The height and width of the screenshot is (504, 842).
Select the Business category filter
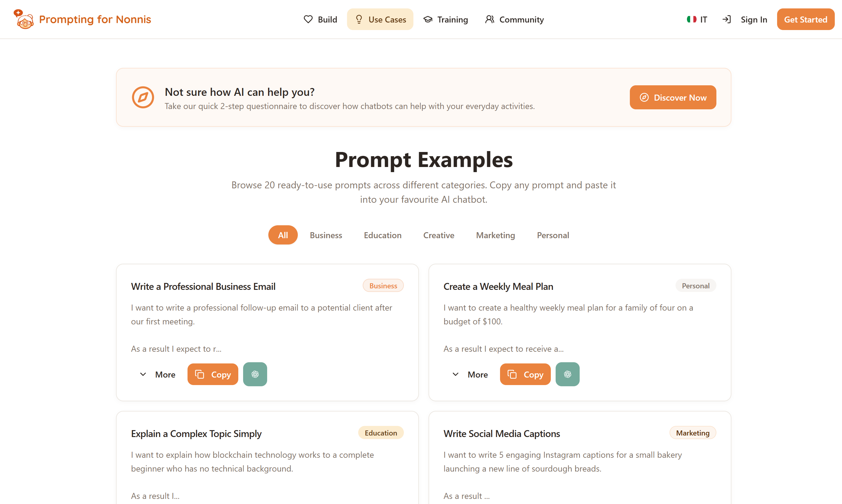click(x=325, y=235)
